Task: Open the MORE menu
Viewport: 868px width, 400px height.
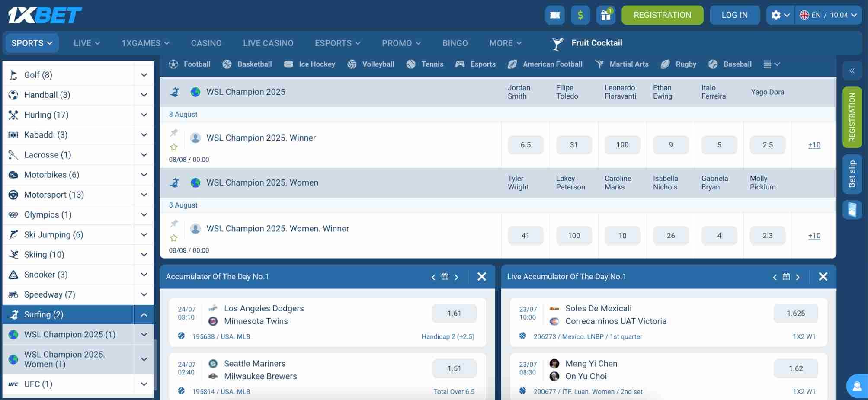Action: [506, 43]
